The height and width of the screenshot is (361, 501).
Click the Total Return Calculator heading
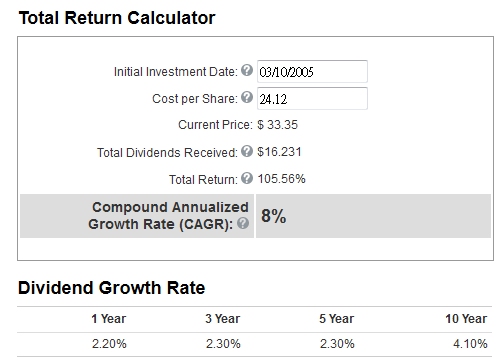tap(117, 18)
